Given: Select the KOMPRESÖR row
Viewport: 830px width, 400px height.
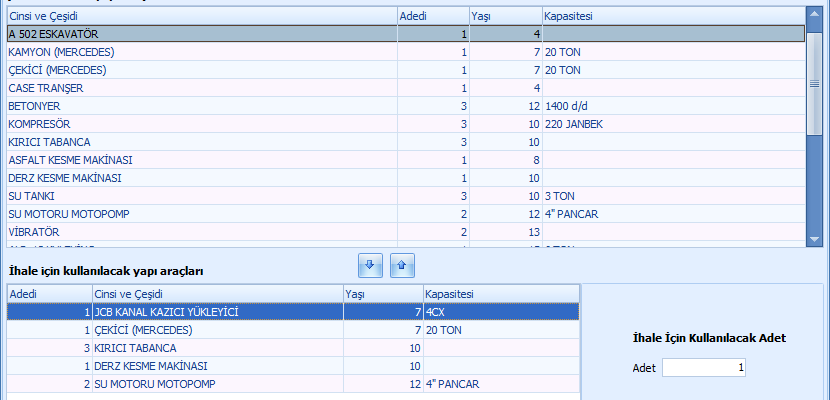Looking at the screenshot, I should point(200,124).
